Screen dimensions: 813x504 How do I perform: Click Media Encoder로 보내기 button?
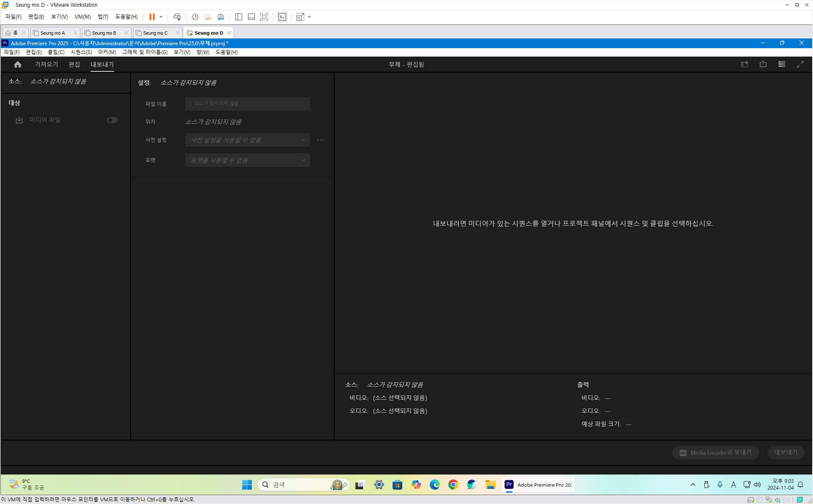[x=715, y=452]
